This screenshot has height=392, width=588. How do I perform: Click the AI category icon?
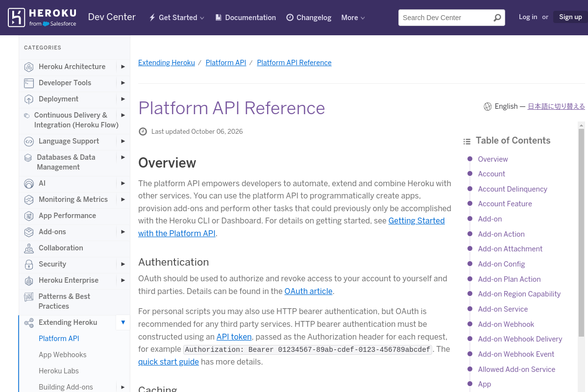tap(29, 184)
